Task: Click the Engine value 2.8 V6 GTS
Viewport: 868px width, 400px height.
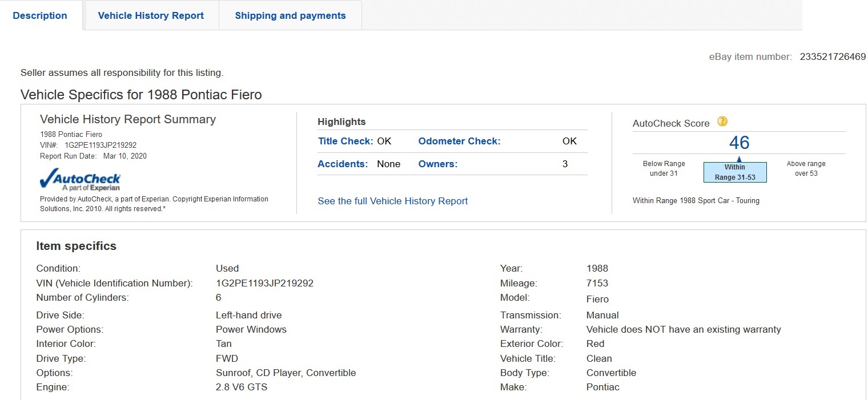Action: (242, 387)
